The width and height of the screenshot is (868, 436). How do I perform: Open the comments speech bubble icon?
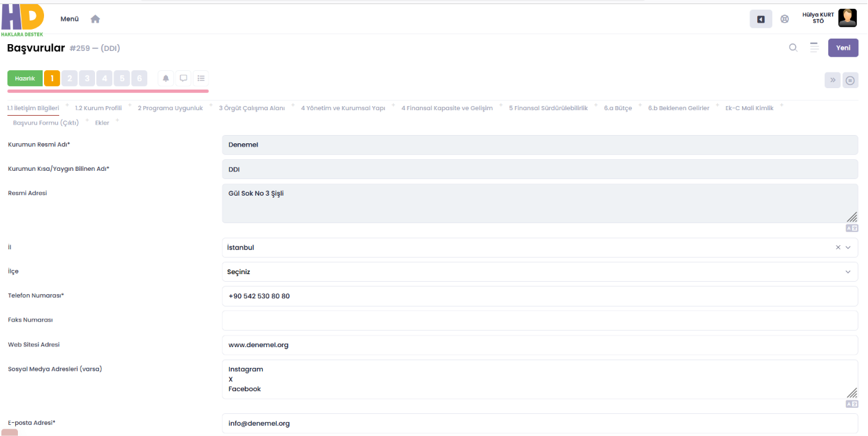(x=184, y=79)
